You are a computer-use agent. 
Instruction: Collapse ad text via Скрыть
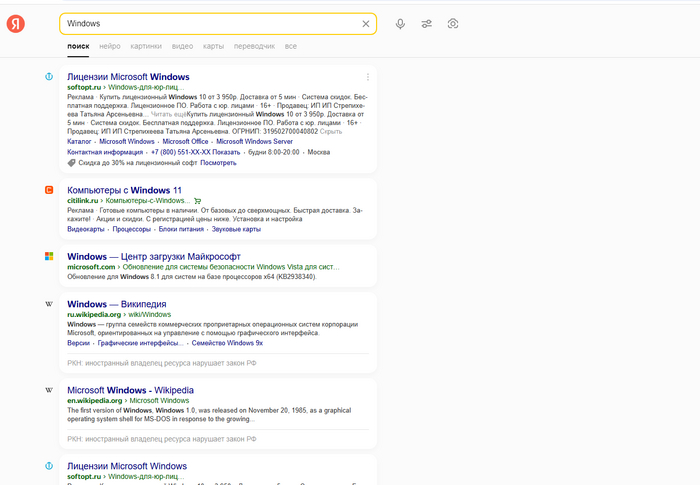pos(331,131)
